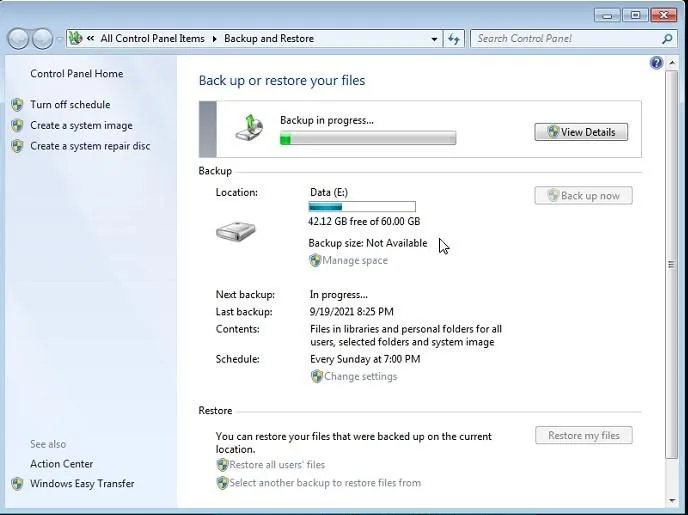Click the refresh icon beside address bar
Viewport: 688px width, 515px height.
tap(455, 39)
